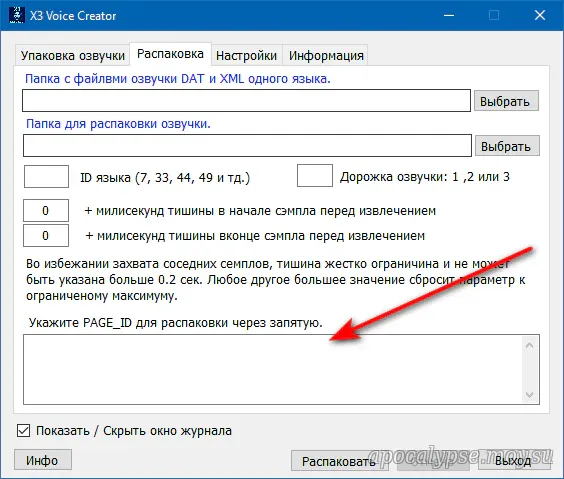Image resolution: width=564 pixels, height=479 pixels.
Task: Click inside the PAGE_ID list text area
Action: click(x=273, y=370)
